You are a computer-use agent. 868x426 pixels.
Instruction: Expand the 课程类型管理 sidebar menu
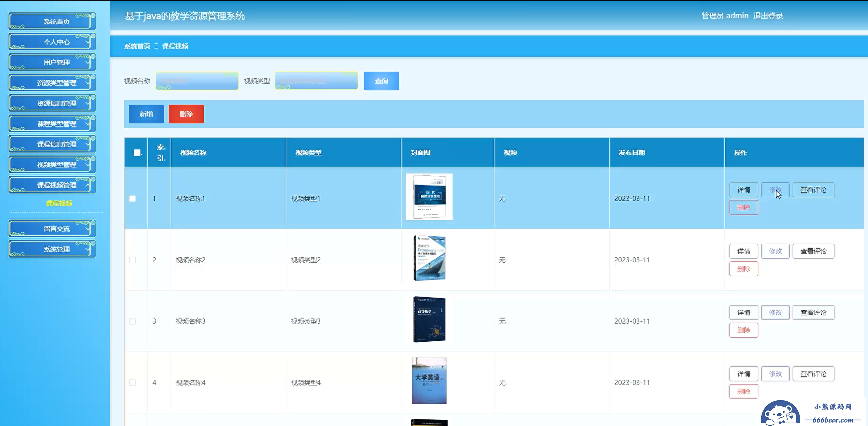(52, 124)
